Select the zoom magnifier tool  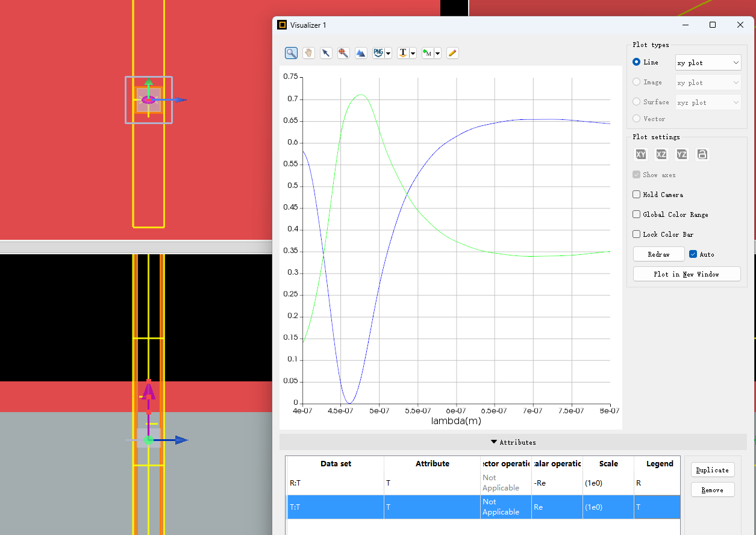pyautogui.click(x=291, y=53)
